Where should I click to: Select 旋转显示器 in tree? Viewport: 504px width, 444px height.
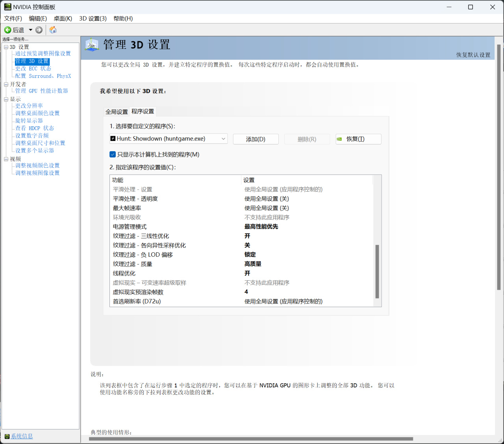[x=29, y=121]
